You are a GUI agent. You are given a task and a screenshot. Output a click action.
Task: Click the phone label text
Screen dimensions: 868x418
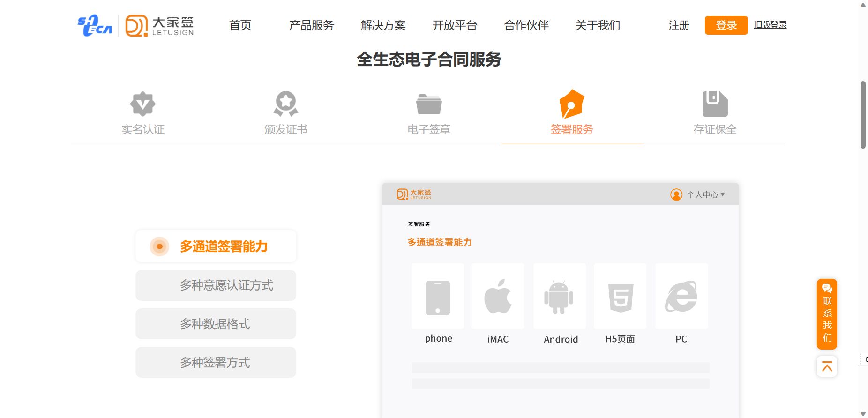(x=439, y=338)
